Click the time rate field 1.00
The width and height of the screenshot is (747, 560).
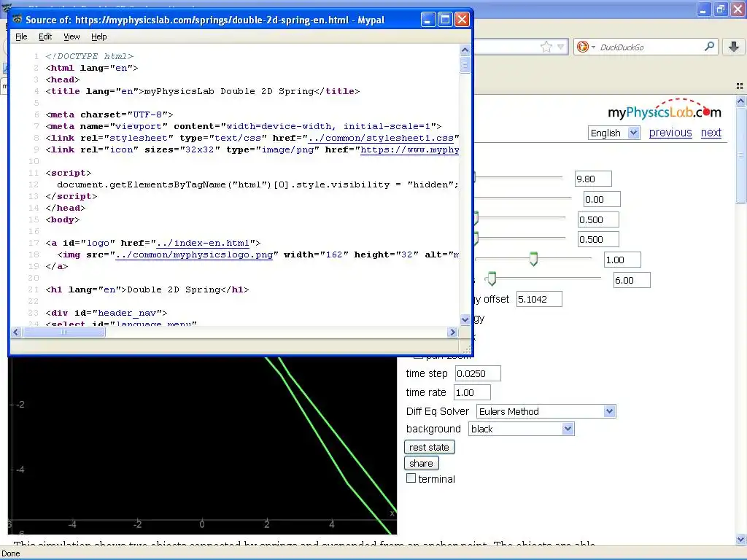(472, 392)
